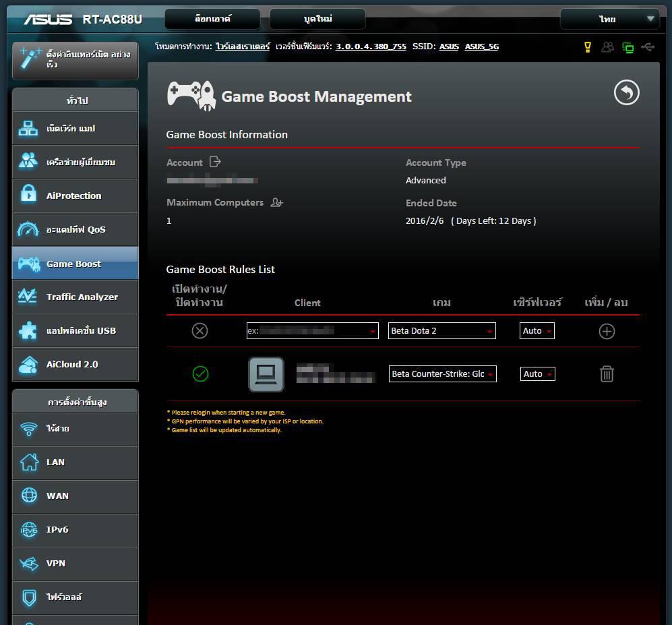Image resolution: width=672 pixels, height=625 pixels.
Task: Open the Auto server dropdown in the Counter-Strike row
Action: pos(537,374)
